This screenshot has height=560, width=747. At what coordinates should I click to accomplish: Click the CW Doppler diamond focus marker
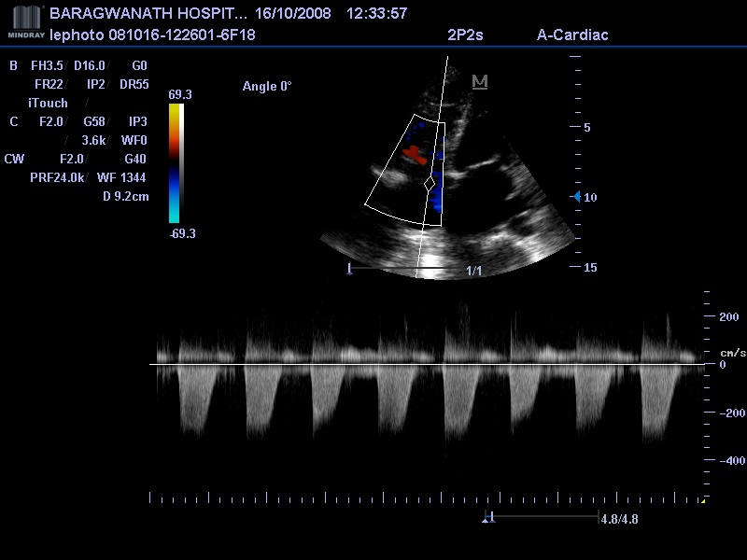pyautogui.click(x=430, y=183)
